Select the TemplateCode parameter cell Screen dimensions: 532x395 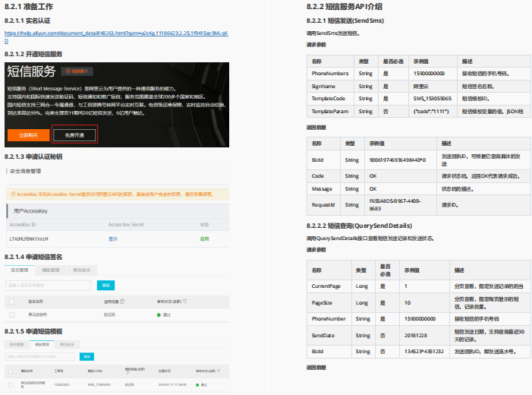330,99
